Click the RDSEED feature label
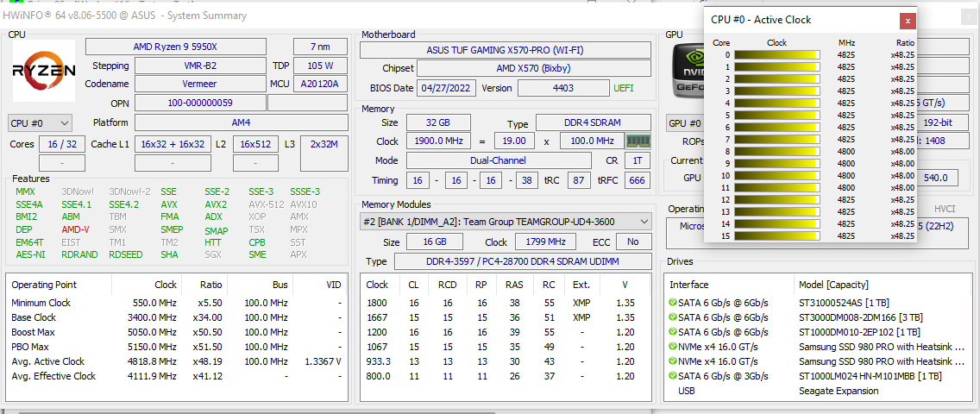 [125, 254]
